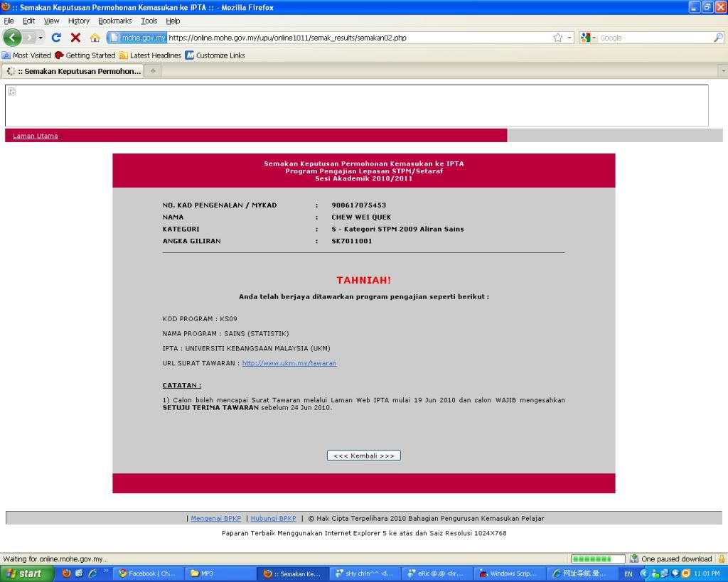Image resolution: width=728 pixels, height=582 pixels.
Task: Open the Bookmarks menu
Action: (114, 21)
